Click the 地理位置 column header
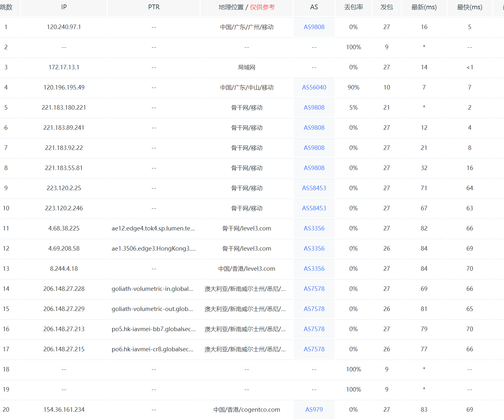 (231, 7)
